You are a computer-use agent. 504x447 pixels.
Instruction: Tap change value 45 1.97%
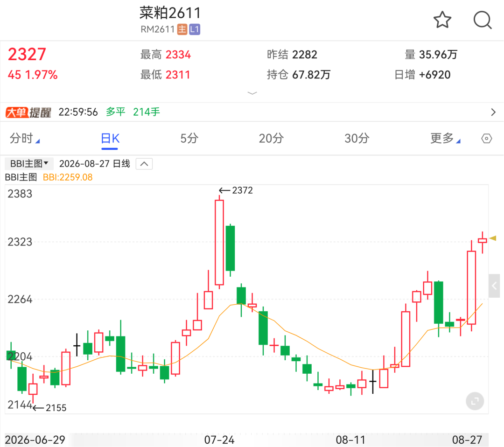(33, 75)
